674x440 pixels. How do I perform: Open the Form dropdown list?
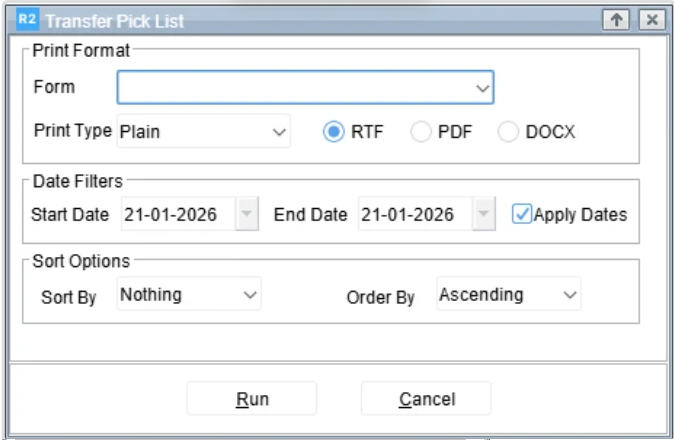coord(305,88)
